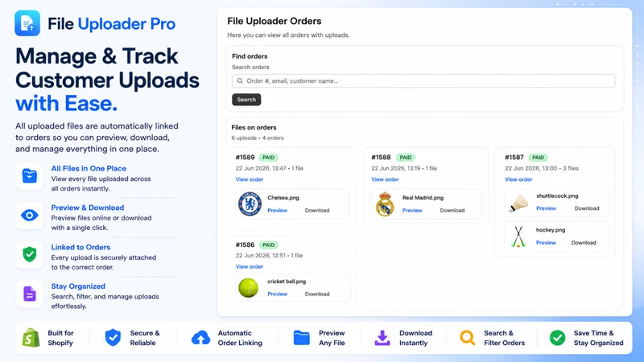Click the PAID badge on order #1588
This screenshot has height=362, width=644.
click(x=406, y=157)
